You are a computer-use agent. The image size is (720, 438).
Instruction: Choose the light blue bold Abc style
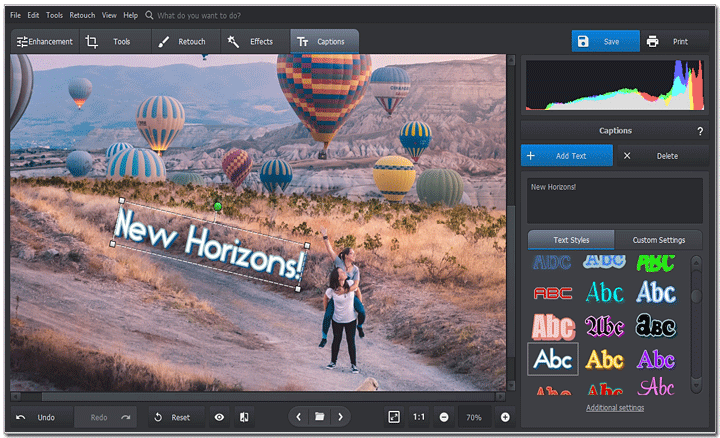(x=656, y=292)
